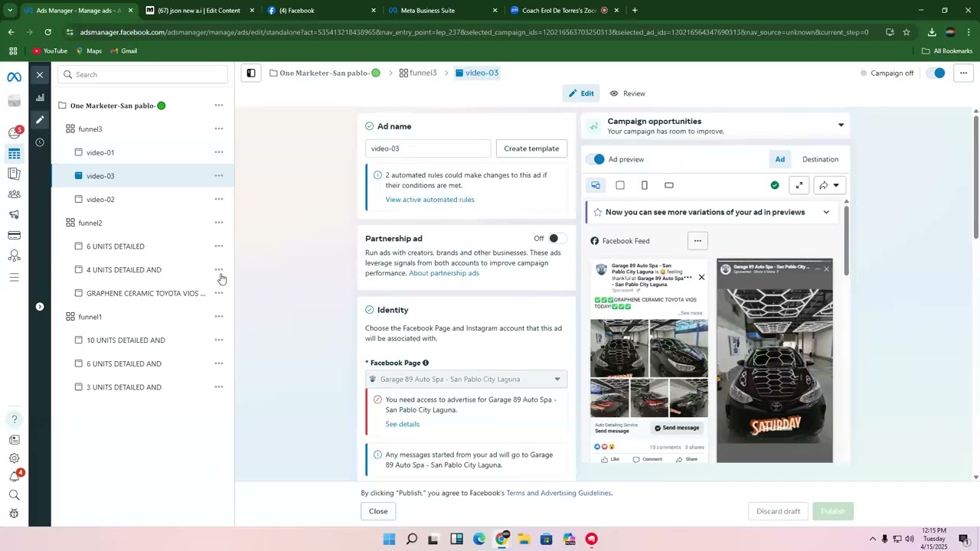The height and width of the screenshot is (551, 980).
Task: Click the Close button at bottom
Action: click(378, 511)
